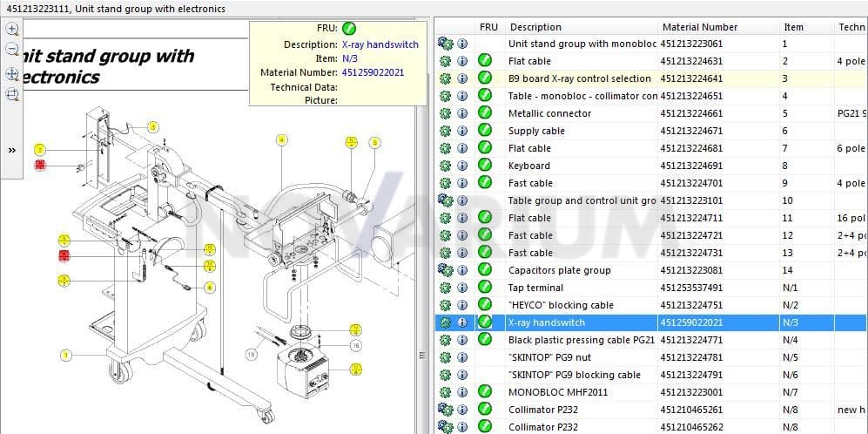Viewport: 868px width, 434px height.
Task: Click the zoom out magnifier icon
Action: click(x=11, y=50)
